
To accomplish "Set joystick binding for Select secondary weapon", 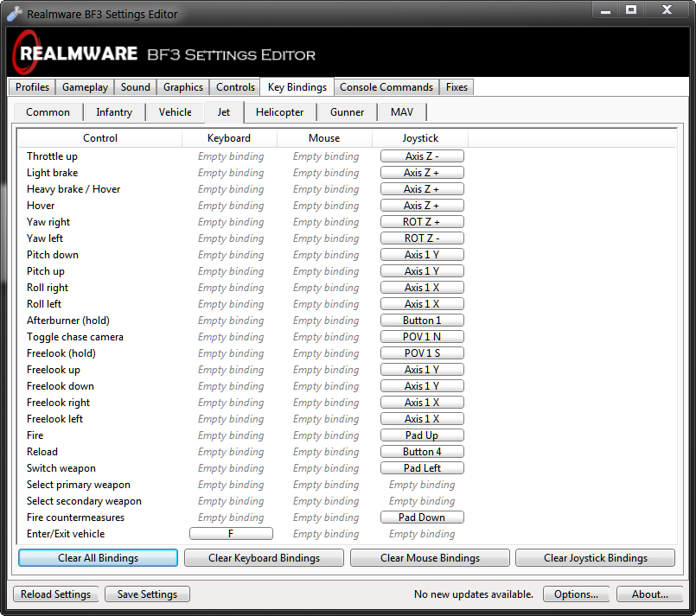I will 422,501.
